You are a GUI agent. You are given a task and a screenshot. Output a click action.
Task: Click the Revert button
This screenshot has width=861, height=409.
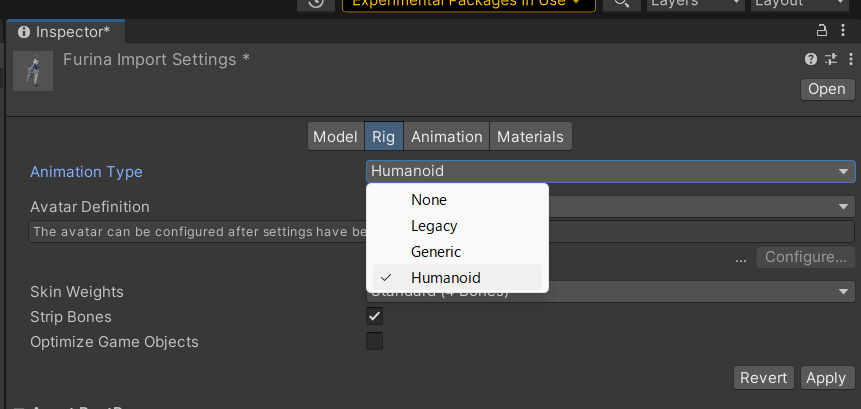coord(763,378)
